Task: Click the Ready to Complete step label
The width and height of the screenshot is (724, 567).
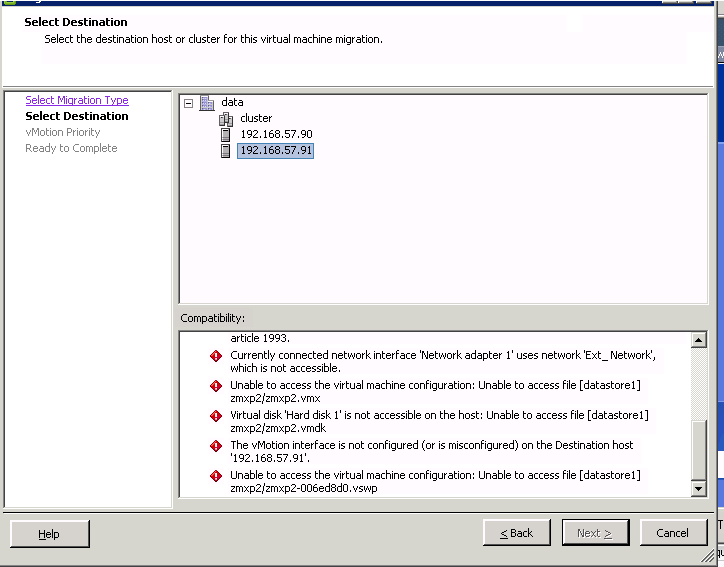Action: tap(71, 148)
